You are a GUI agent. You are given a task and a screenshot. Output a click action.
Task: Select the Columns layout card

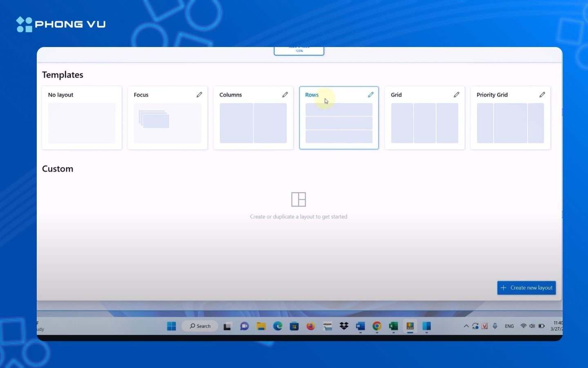tap(253, 123)
